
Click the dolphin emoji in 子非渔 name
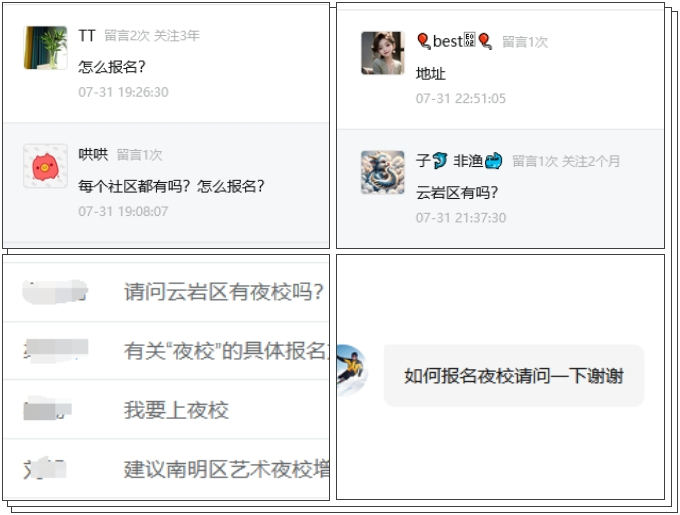tap(440, 160)
